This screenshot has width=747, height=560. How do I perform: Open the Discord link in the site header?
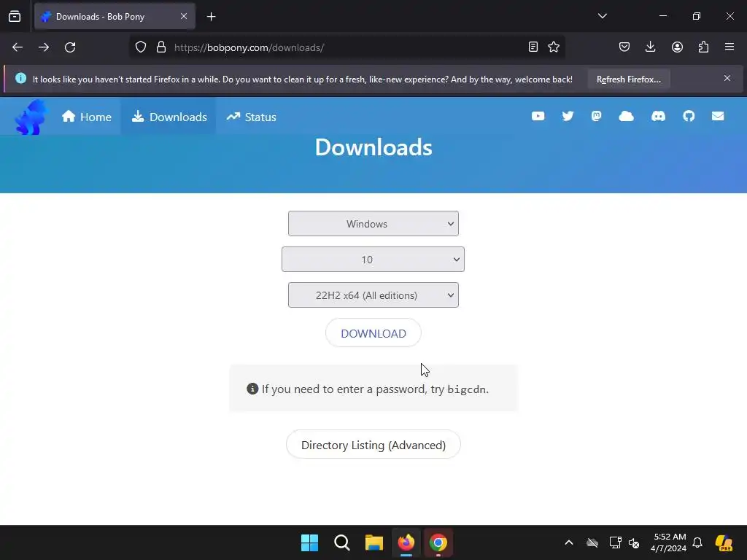click(x=658, y=116)
